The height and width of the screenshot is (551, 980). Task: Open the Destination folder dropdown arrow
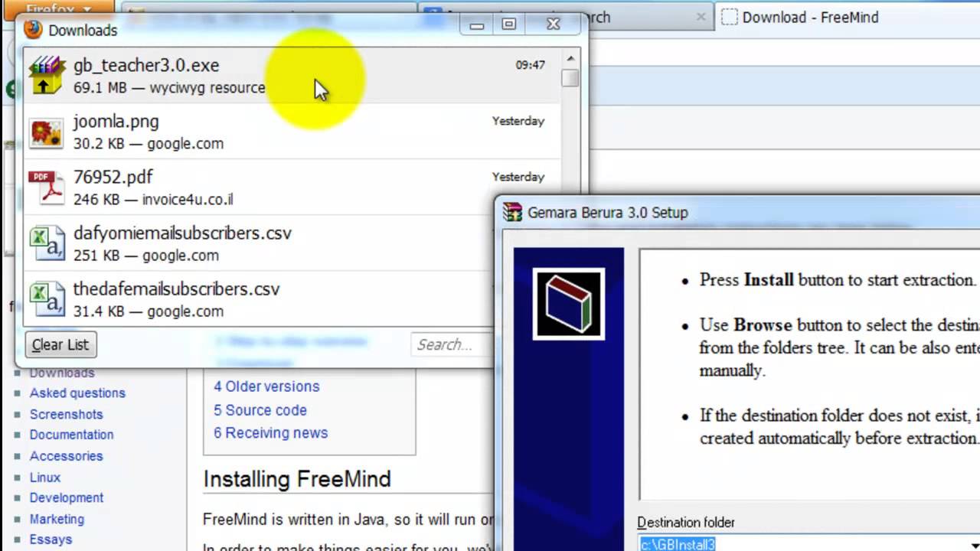coord(974,544)
